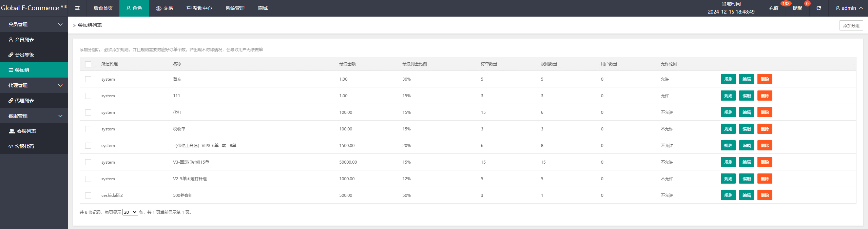
Task: Click the 12% commission cell
Action: [x=406, y=179]
